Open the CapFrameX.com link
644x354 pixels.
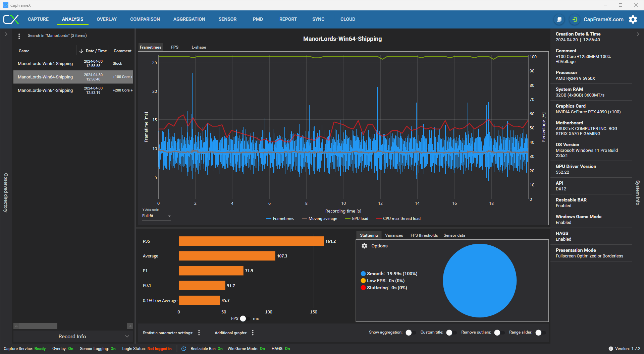[603, 19]
